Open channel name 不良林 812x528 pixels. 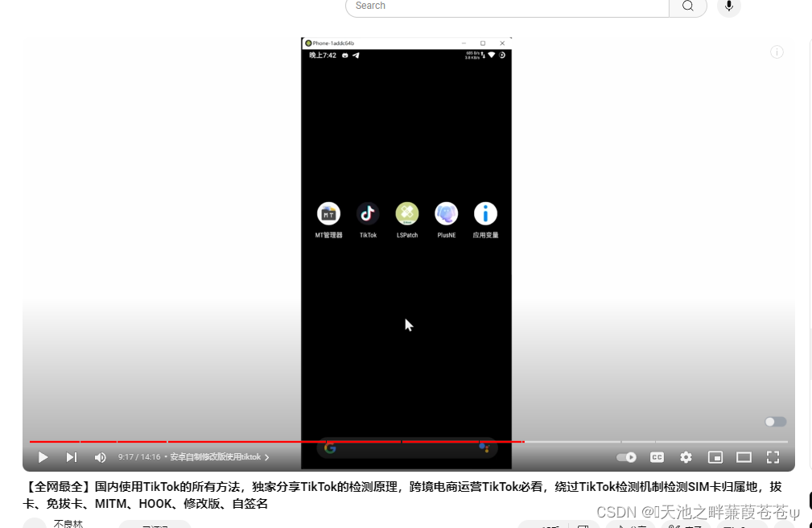[68, 523]
